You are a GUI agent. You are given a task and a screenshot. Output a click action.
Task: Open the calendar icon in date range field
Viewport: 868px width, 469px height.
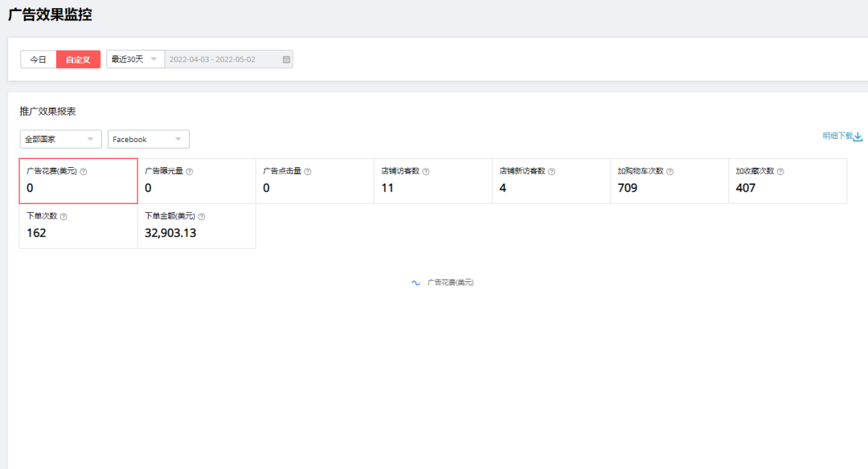coord(286,59)
